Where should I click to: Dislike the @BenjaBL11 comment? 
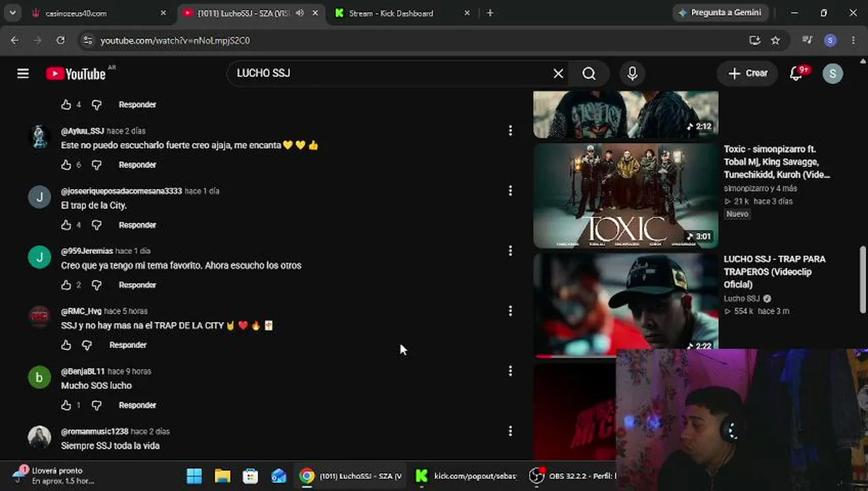tap(96, 405)
